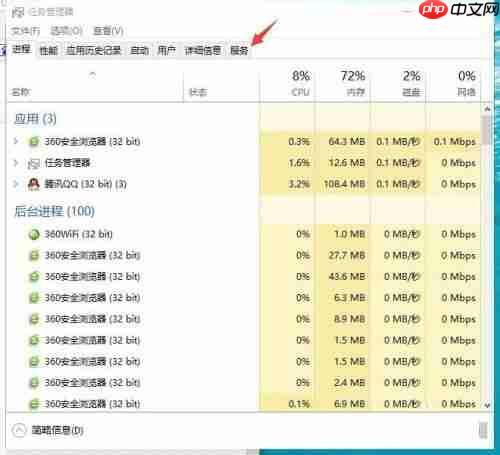Sort by the 72% 内存 column header
The width and height of the screenshot is (500, 455).
click(x=342, y=85)
